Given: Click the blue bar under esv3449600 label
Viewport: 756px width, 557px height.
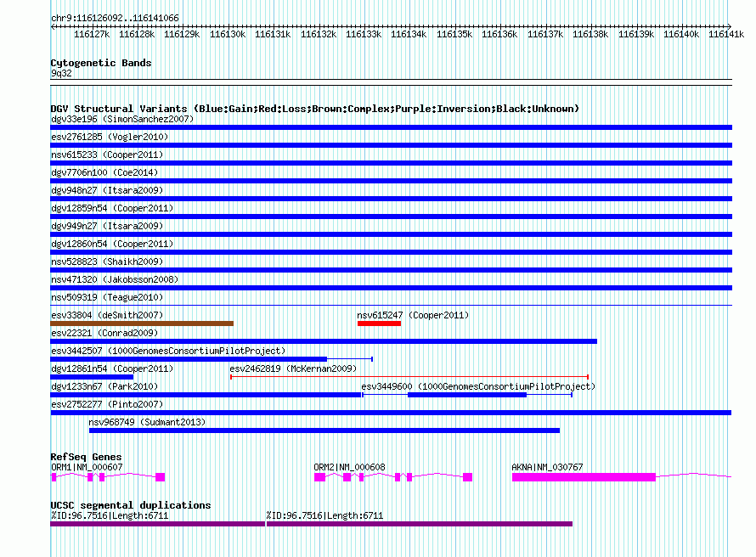Looking at the screenshot, I should click(467, 395).
